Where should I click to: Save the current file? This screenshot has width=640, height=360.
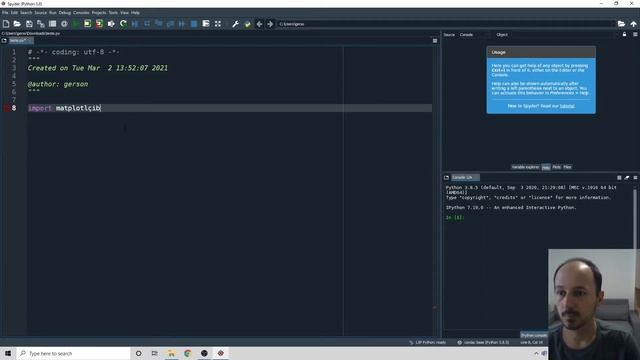click(29, 24)
